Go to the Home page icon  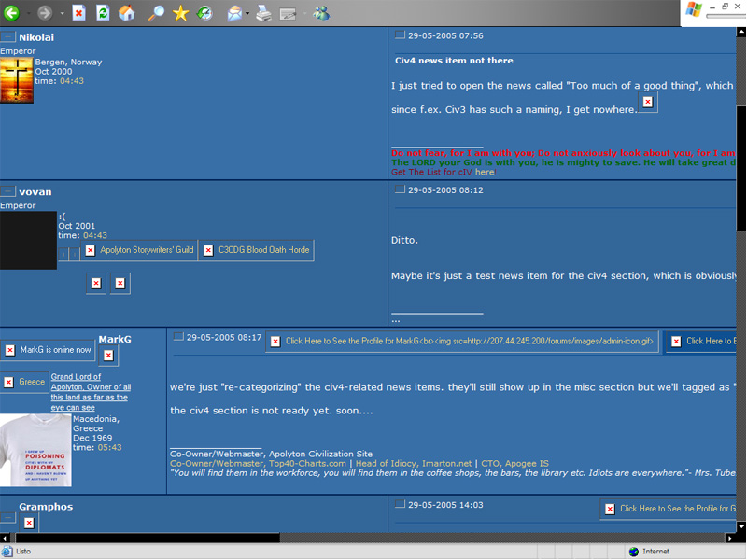[x=127, y=13]
